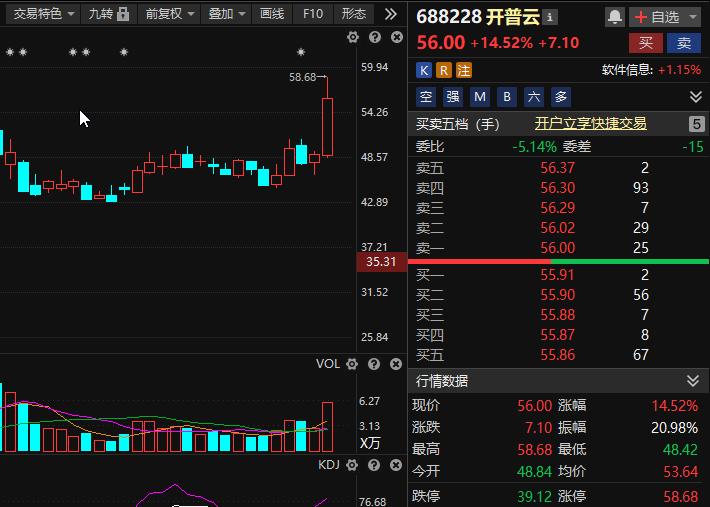
Task: Close the VOL indicator panel
Action: coord(396,364)
